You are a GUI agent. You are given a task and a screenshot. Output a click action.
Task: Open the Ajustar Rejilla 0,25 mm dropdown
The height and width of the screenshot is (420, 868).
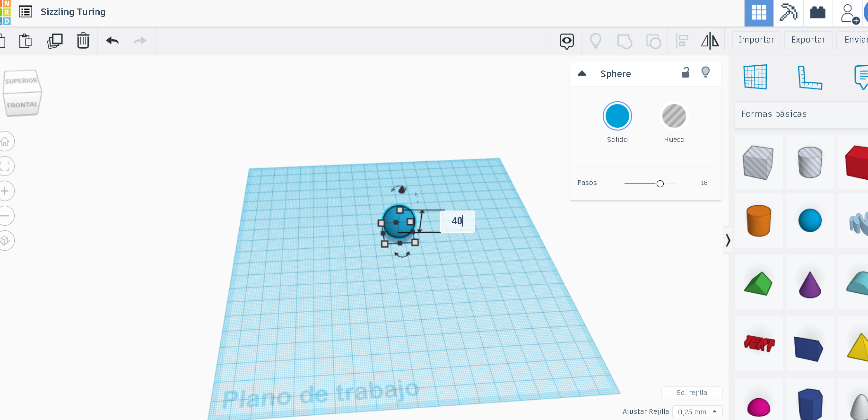point(698,412)
